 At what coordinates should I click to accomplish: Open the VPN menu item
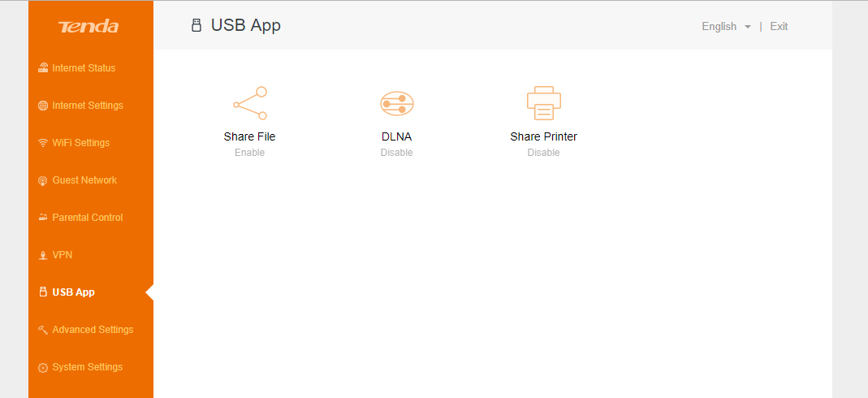tap(63, 255)
